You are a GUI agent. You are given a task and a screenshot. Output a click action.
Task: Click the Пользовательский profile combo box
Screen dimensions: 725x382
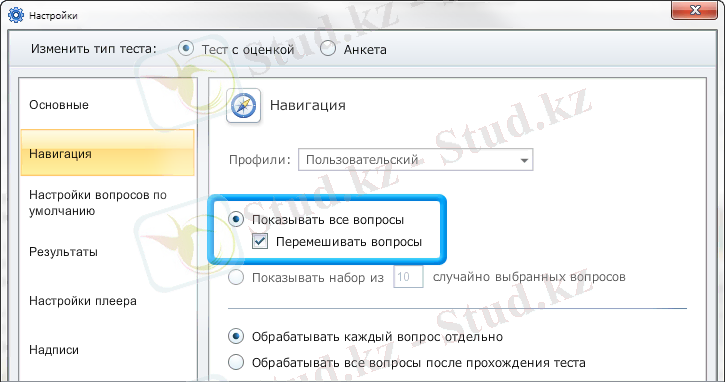click(x=416, y=160)
